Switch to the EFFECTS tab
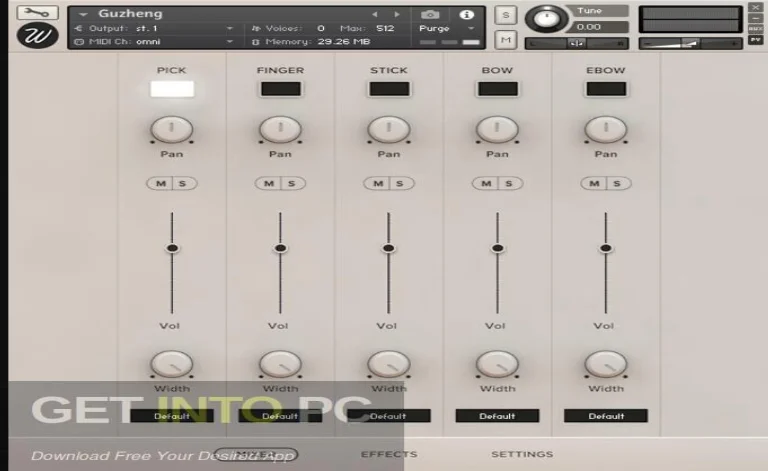 point(389,454)
